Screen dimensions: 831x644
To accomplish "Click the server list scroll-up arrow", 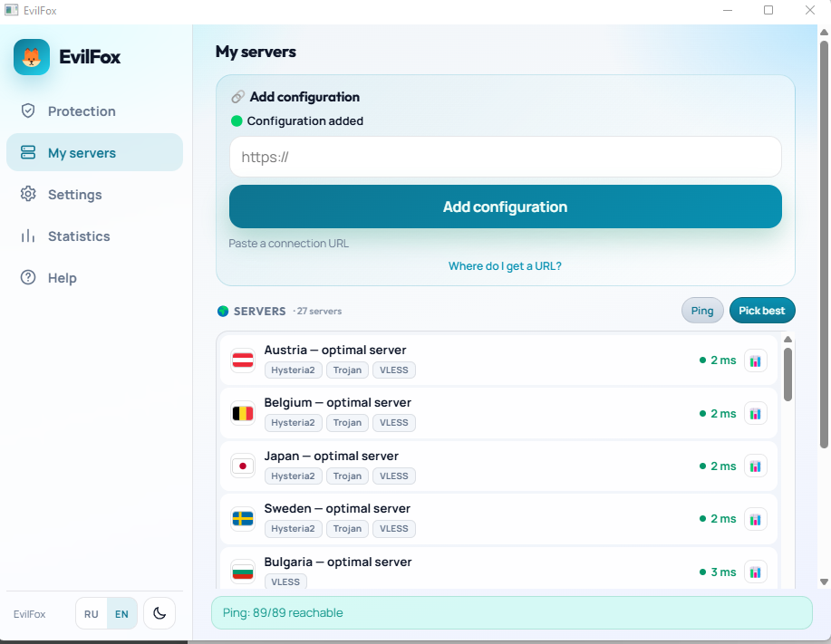I will coord(788,340).
